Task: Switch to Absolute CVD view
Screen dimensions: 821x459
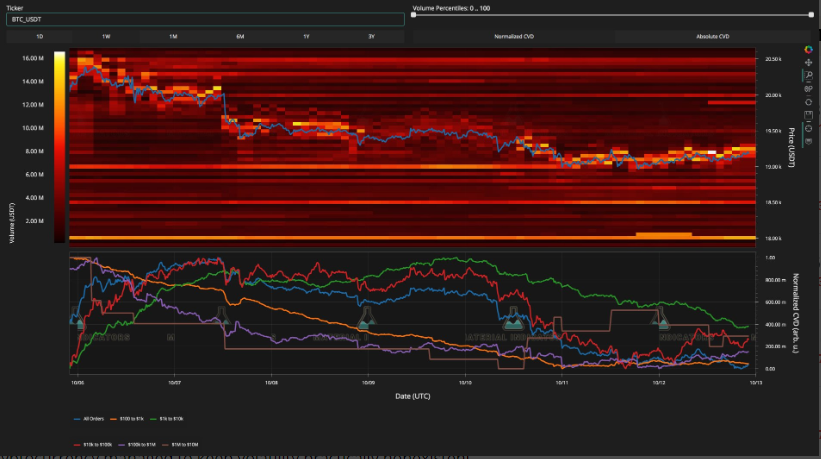Action: click(x=713, y=37)
